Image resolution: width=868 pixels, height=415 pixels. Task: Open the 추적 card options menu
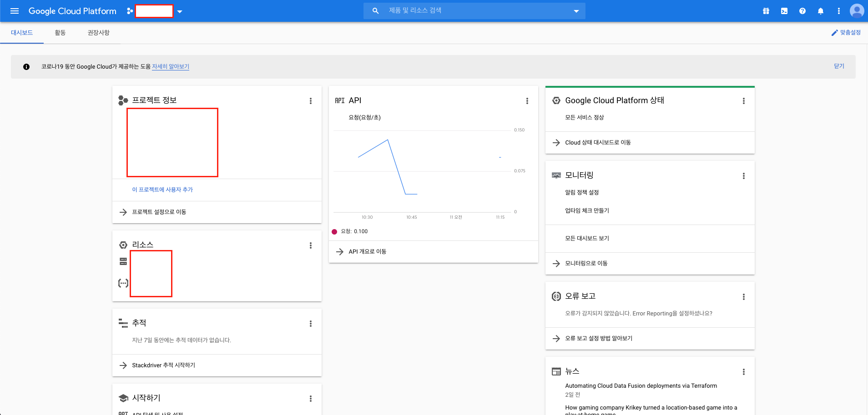(311, 324)
